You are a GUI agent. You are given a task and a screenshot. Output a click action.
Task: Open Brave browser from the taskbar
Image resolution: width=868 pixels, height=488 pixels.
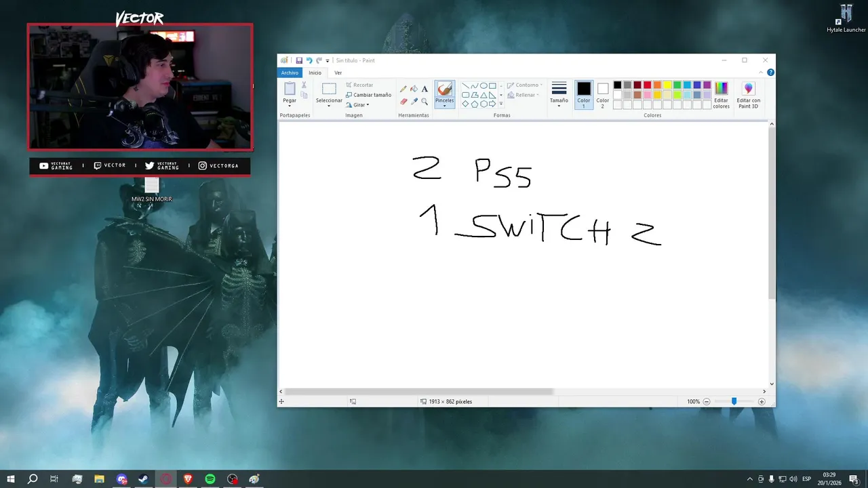(x=188, y=479)
